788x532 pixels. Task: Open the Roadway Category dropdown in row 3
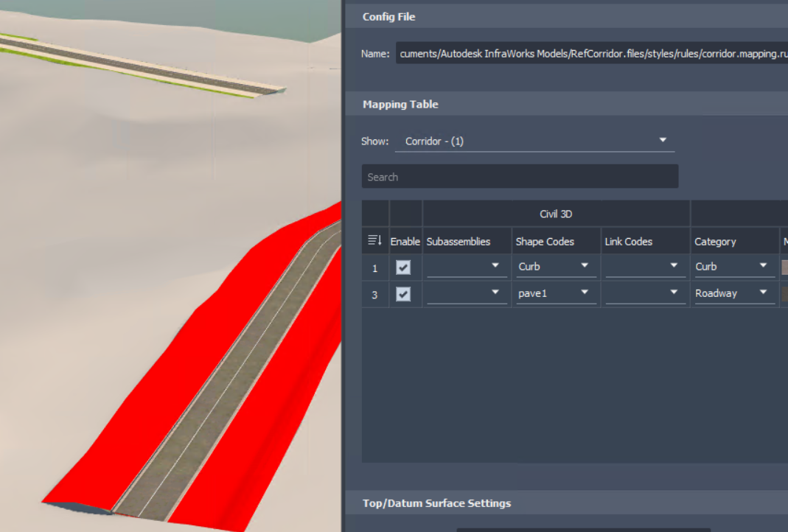(734, 293)
